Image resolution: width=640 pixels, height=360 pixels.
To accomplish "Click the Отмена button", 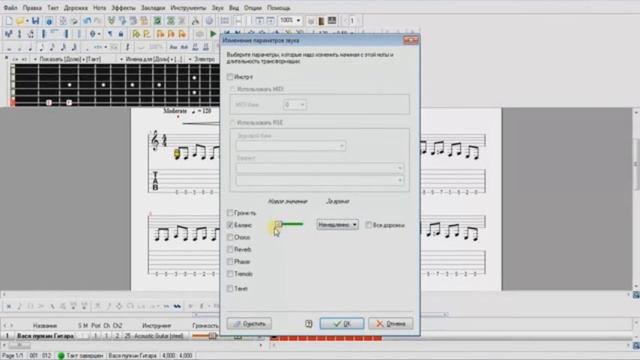I will (391, 324).
